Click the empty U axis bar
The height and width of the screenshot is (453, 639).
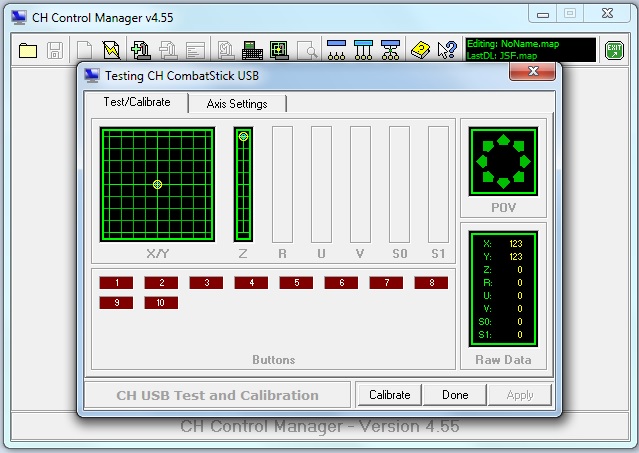point(322,185)
